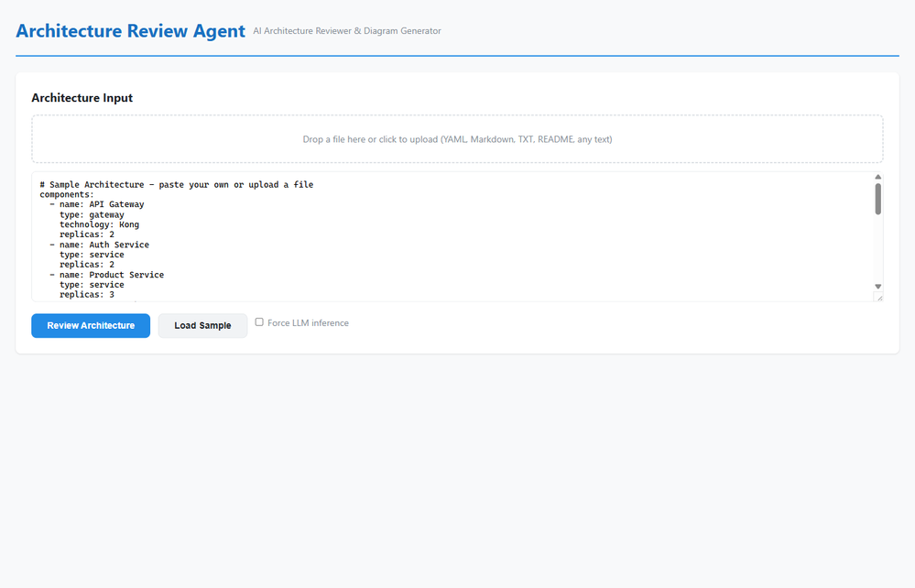Click the AI Architecture Reviewer subtitle

(346, 31)
